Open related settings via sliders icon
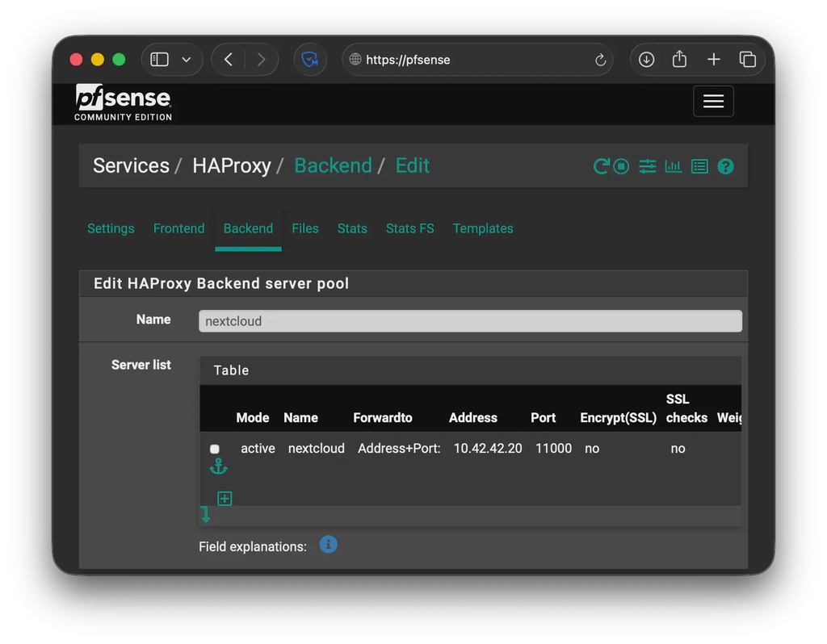The height and width of the screenshot is (644, 827). [647, 166]
